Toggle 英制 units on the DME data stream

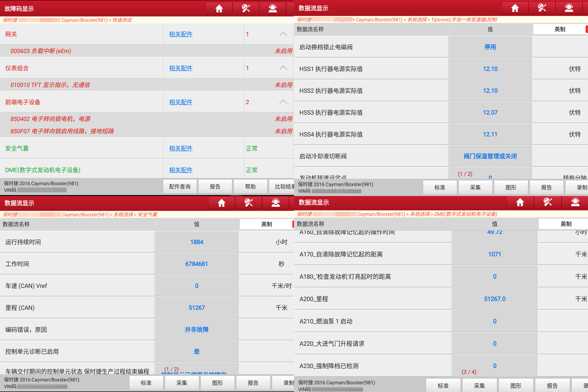coord(566,224)
